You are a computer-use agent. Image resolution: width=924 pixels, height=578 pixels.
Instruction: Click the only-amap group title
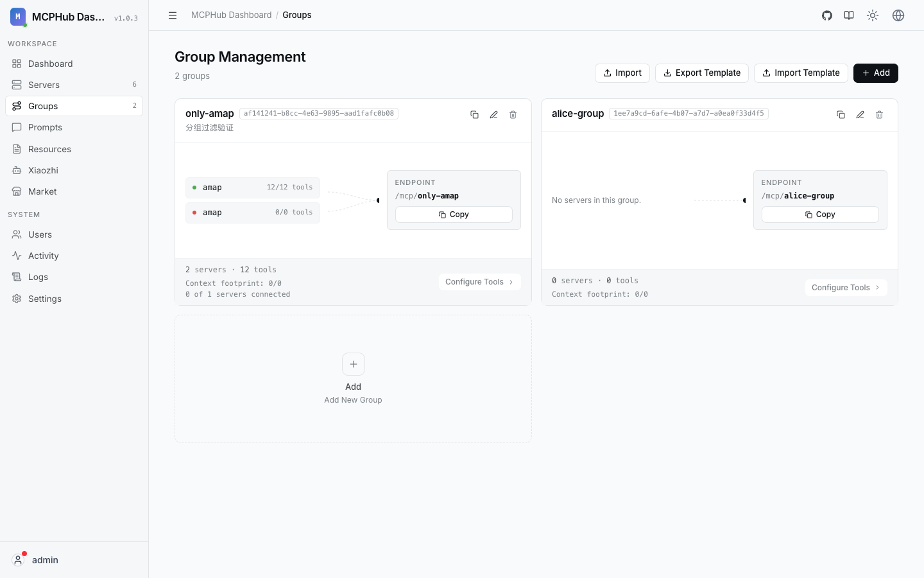pos(210,114)
